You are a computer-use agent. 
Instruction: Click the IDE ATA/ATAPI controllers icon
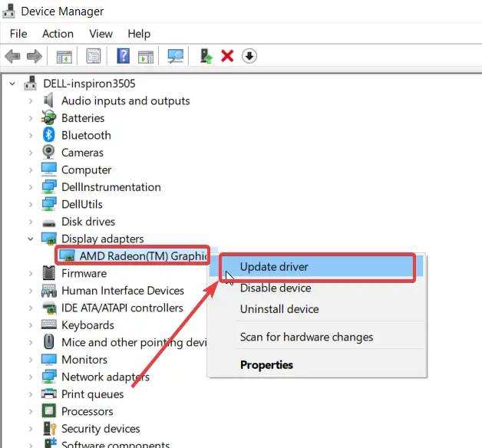[49, 308]
